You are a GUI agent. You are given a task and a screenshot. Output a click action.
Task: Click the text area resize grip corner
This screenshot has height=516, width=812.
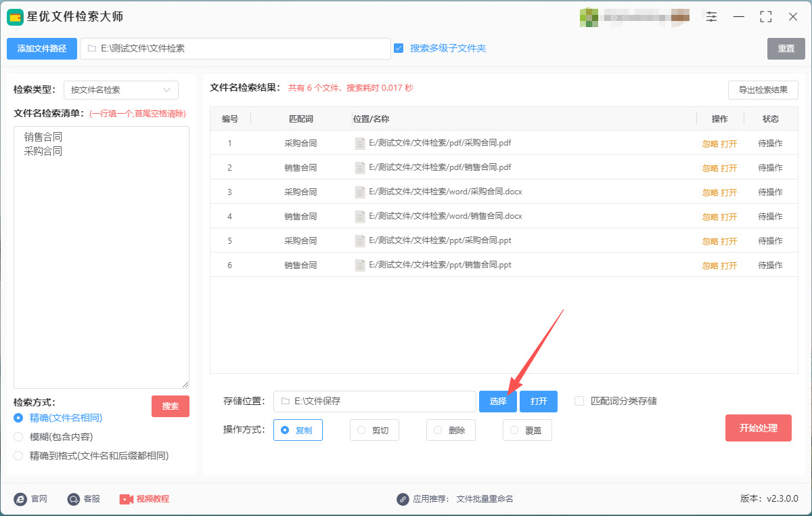coord(185,384)
